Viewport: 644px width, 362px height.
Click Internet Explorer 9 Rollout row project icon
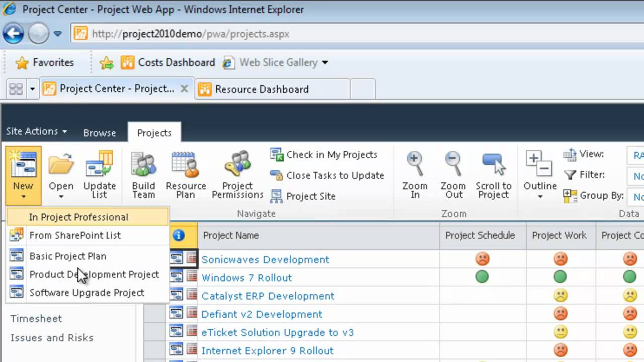pos(176,350)
